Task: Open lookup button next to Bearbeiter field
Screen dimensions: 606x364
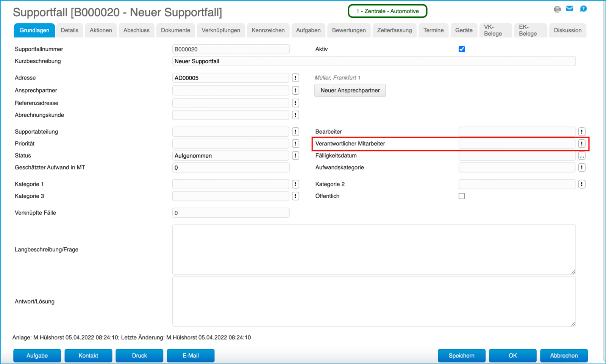Action: click(582, 132)
